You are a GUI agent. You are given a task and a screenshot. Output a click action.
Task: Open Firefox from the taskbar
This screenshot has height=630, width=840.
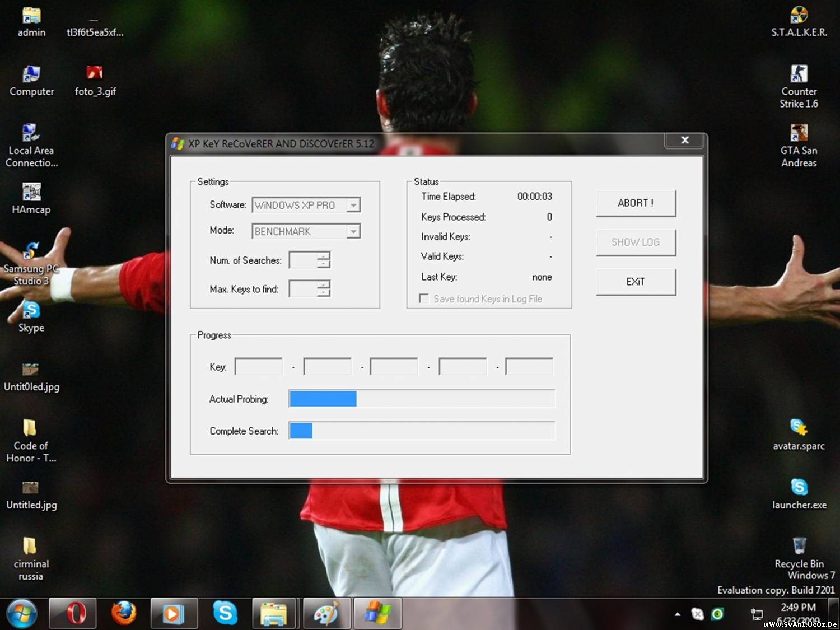pyautogui.click(x=123, y=613)
